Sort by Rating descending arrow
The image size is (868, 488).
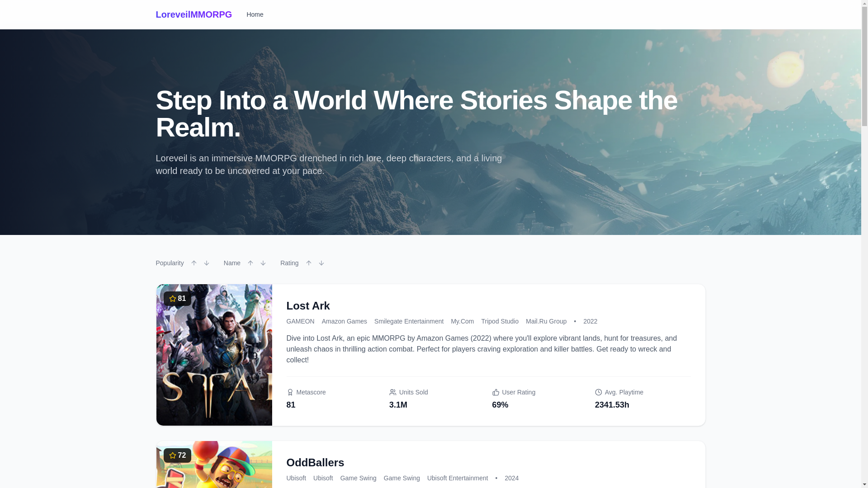tap(321, 263)
